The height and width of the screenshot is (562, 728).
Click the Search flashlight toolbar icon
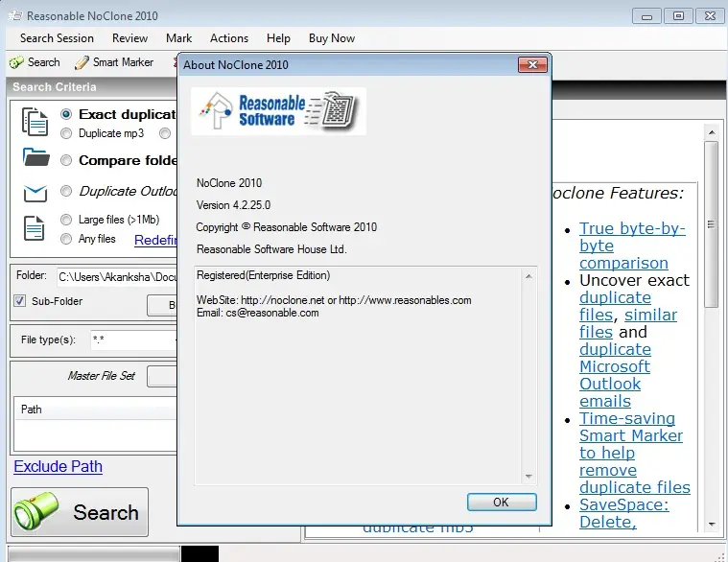pyautogui.click(x=16, y=62)
